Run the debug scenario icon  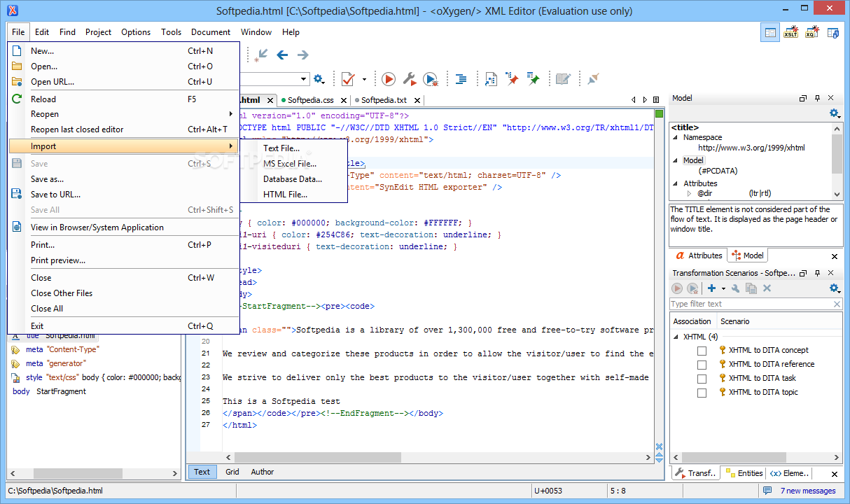pos(431,79)
